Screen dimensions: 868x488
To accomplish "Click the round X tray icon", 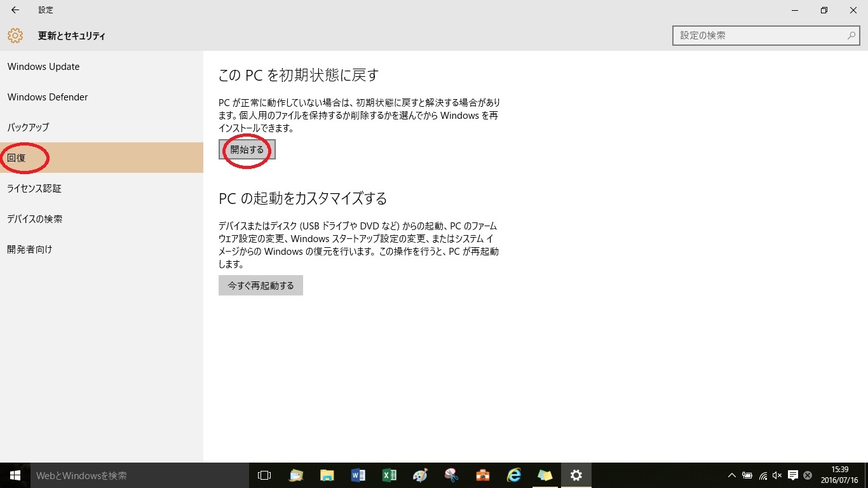I will [x=808, y=475].
